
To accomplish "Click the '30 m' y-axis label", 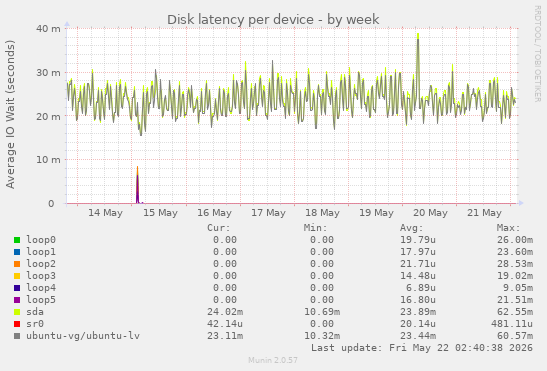I will (x=48, y=73).
